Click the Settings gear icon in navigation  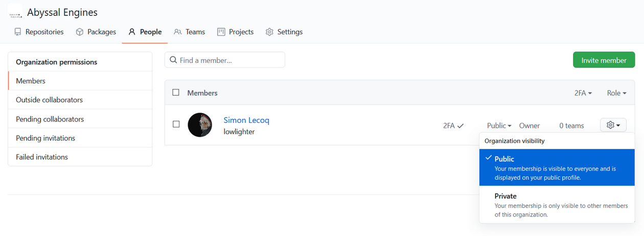coord(269,32)
